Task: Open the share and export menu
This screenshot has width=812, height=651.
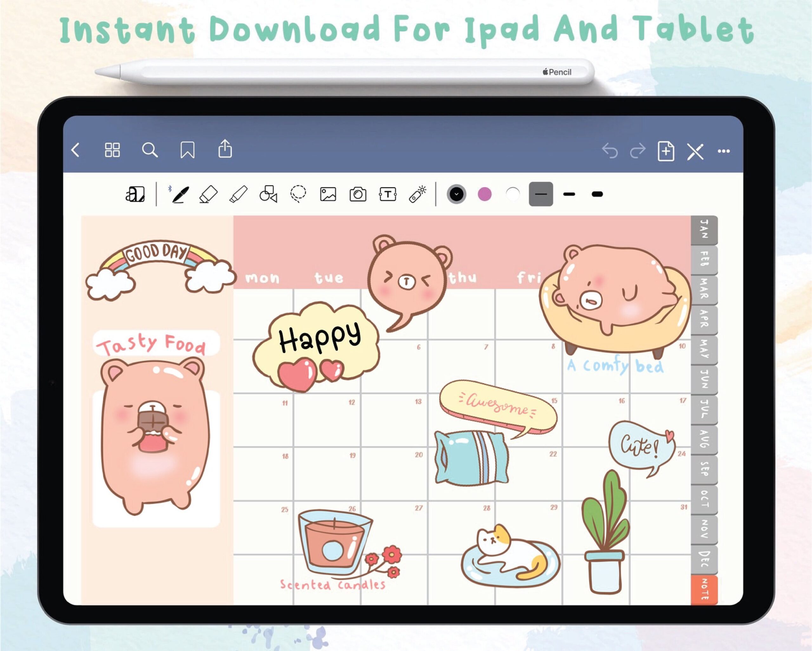Action: point(225,149)
